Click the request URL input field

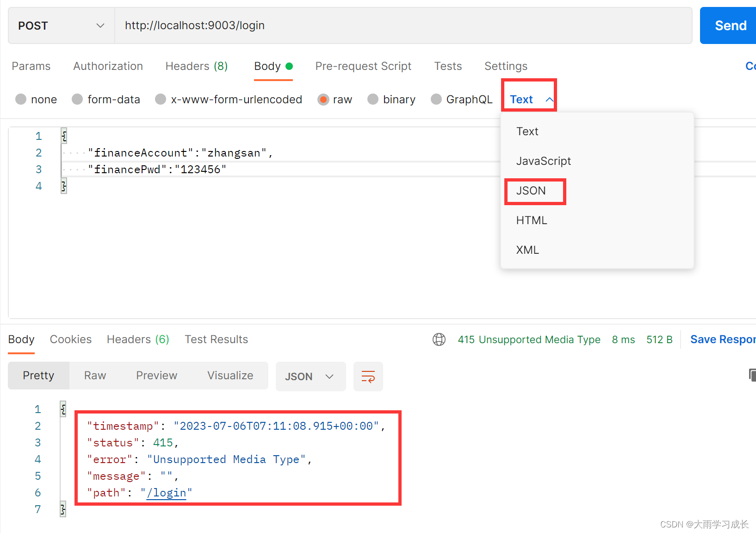(324, 25)
